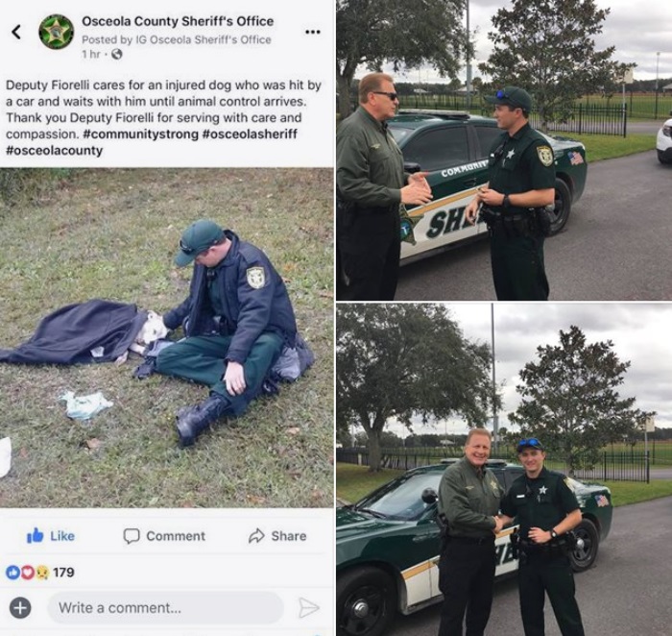Focus the Write a comment field

pos(165,607)
